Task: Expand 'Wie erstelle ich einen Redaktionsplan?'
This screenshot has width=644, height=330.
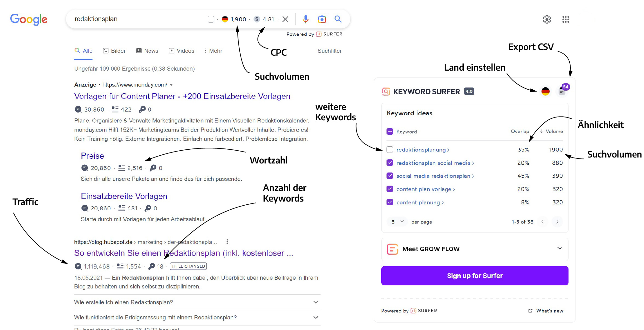Action: coord(197,302)
